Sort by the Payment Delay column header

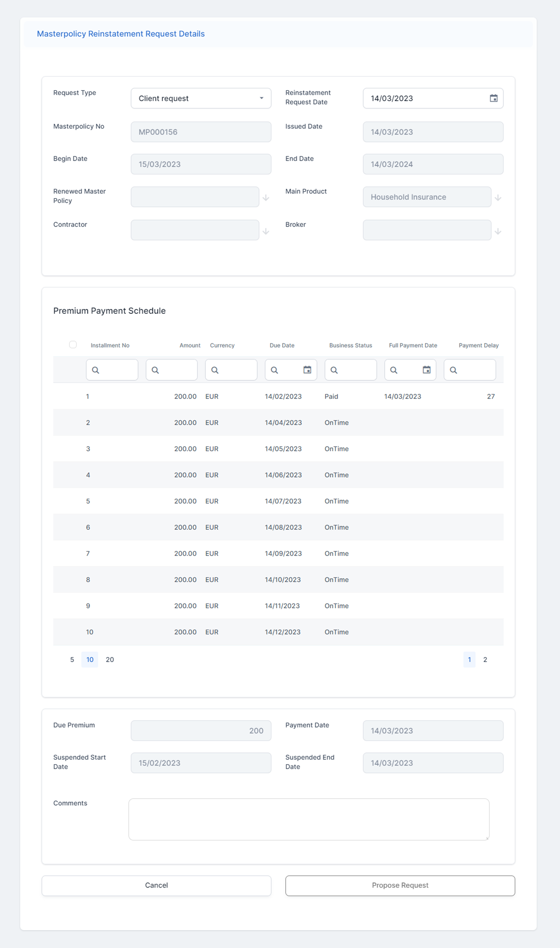478,345
